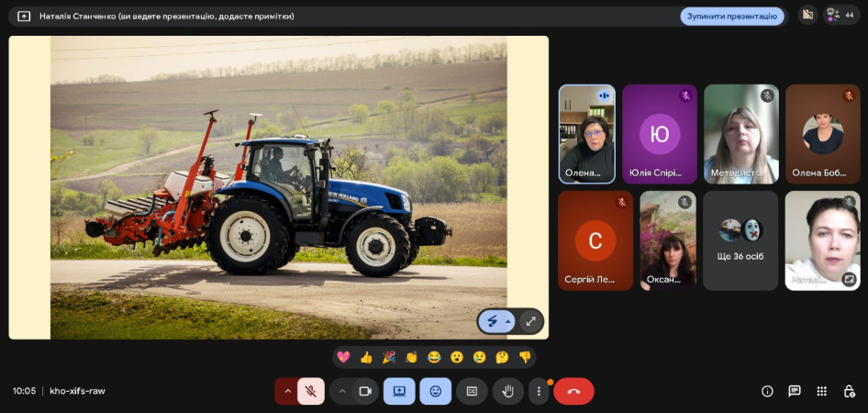868x413 pixels.
Task: Turn on closed captions
Action: click(472, 391)
